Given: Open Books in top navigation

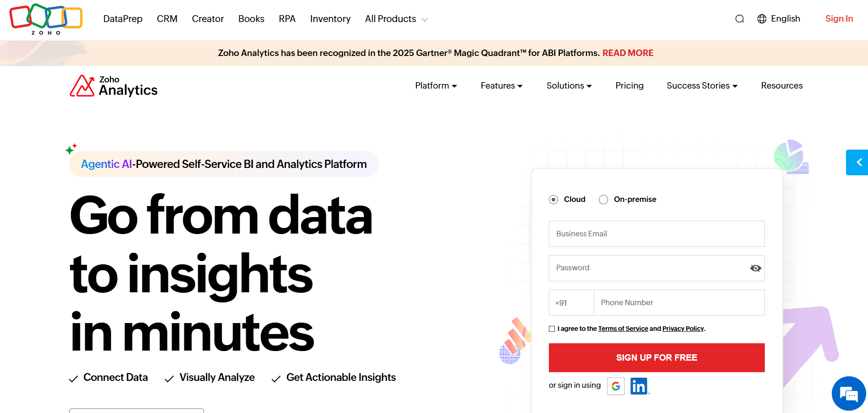Looking at the screenshot, I should click(x=251, y=19).
